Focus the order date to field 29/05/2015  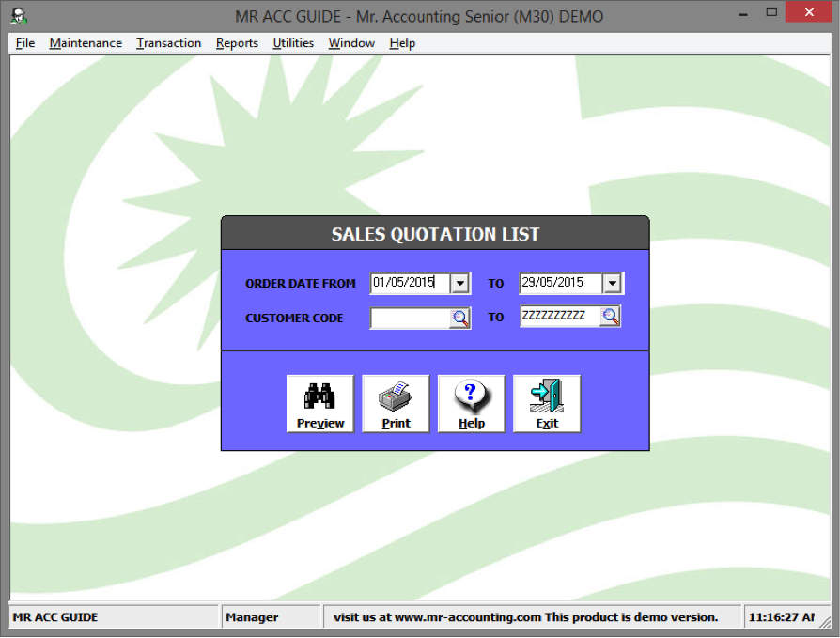click(561, 283)
